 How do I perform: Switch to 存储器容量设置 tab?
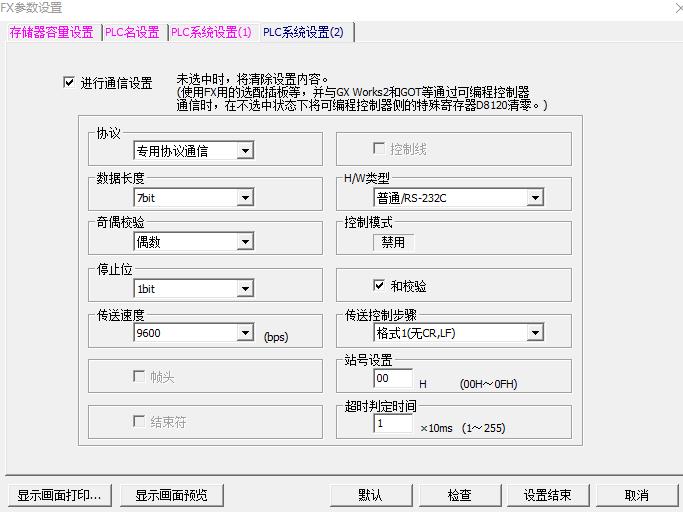click(x=51, y=32)
